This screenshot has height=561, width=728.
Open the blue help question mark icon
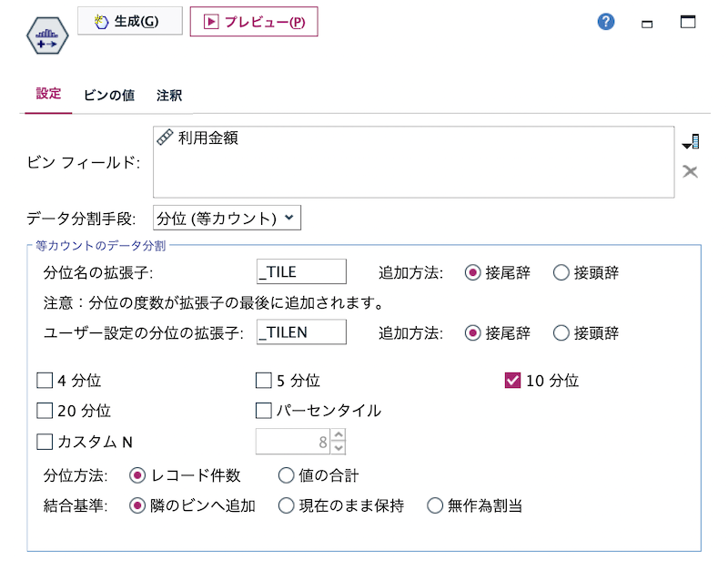click(x=605, y=21)
